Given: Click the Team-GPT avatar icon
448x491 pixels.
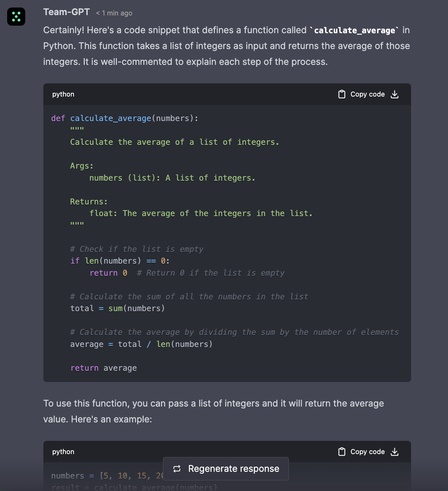Looking at the screenshot, I should 16,17.
